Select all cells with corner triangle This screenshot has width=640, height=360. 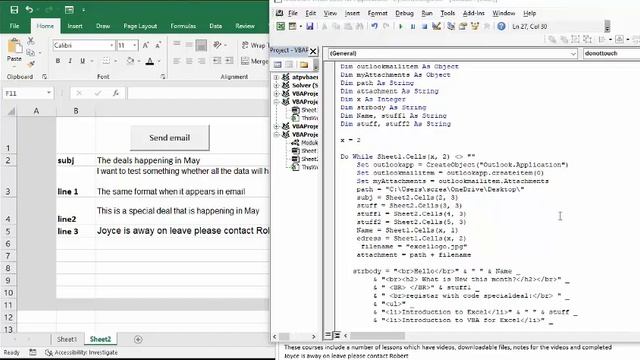tap(11, 111)
